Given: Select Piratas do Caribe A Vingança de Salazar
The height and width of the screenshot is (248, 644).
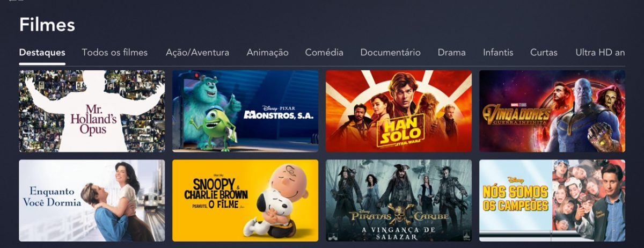Looking at the screenshot, I should 399,200.
